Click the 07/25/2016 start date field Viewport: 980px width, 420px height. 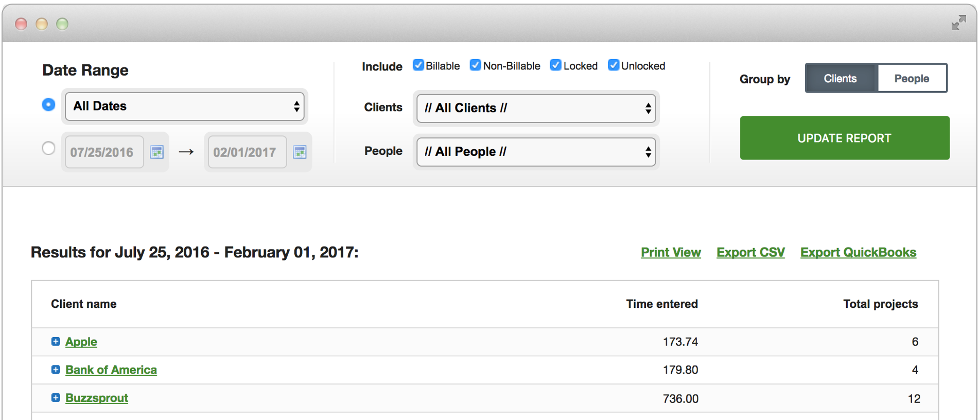102,152
